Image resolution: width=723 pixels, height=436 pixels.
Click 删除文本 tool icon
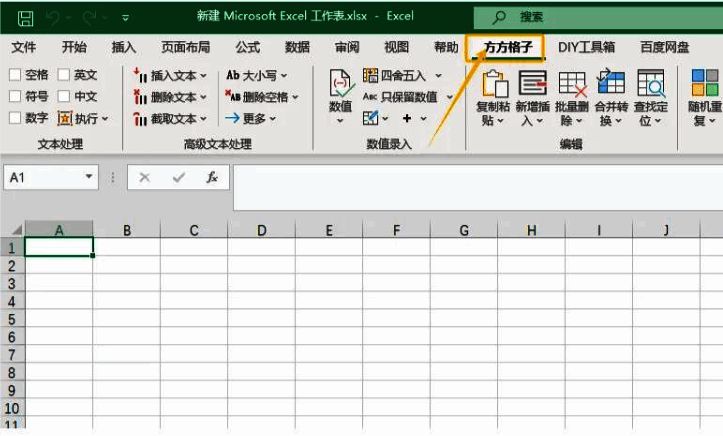140,97
